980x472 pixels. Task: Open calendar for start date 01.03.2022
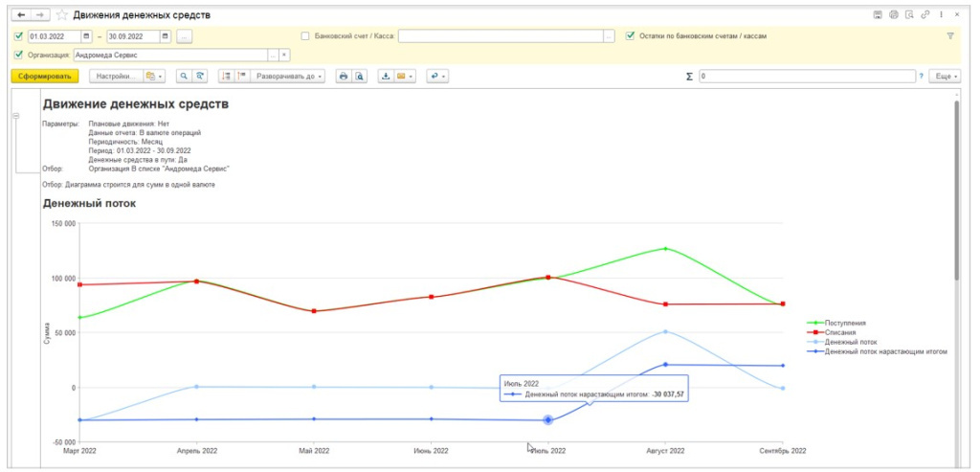[87, 36]
